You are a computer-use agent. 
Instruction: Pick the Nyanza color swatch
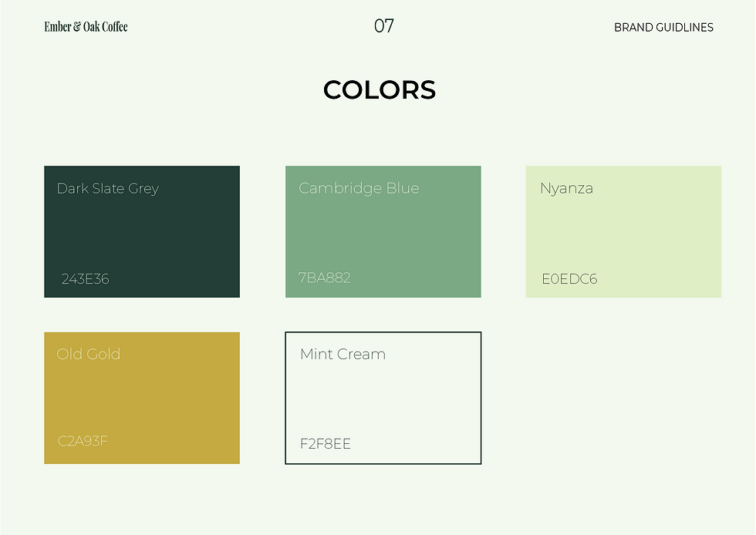pyautogui.click(x=623, y=231)
